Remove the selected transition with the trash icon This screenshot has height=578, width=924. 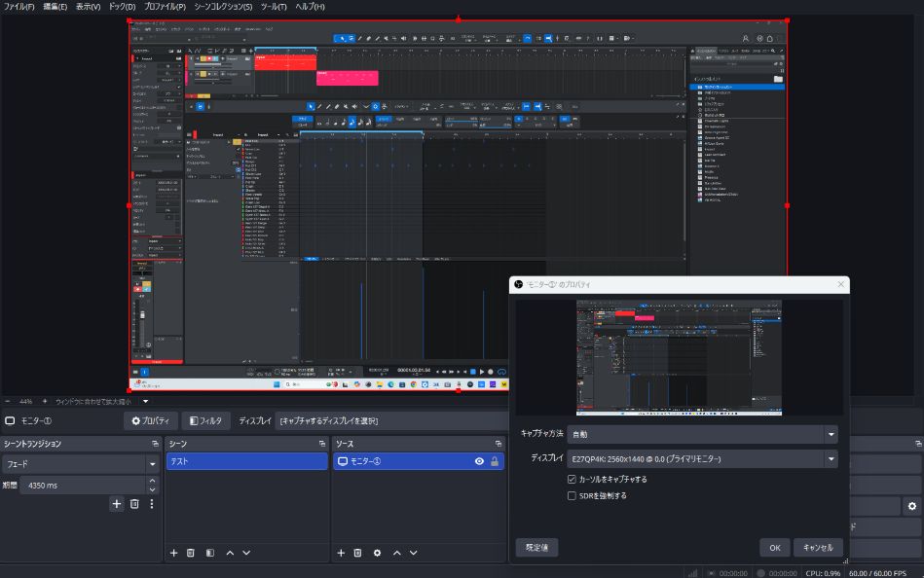(x=134, y=504)
